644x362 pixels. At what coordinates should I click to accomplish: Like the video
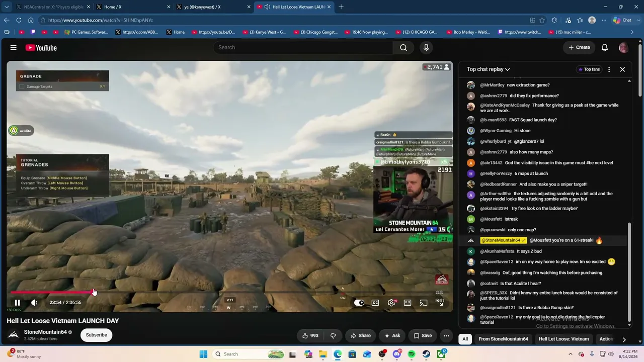pos(310,336)
